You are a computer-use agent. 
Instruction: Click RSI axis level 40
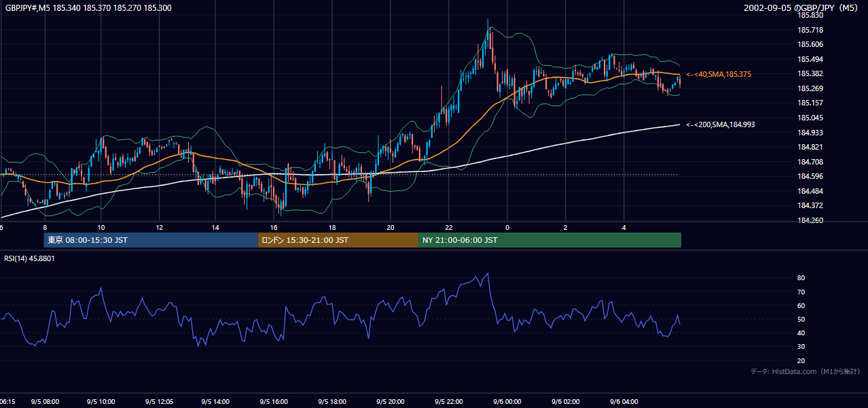coord(801,333)
